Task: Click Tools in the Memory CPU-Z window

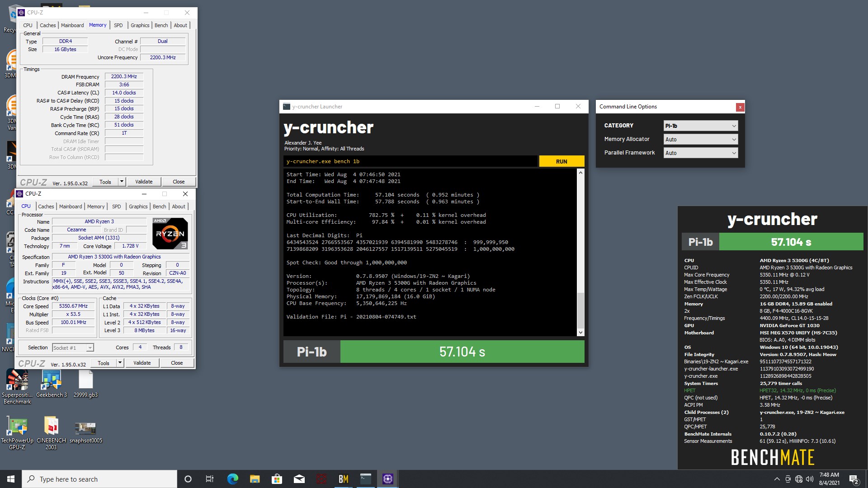Action: click(105, 182)
